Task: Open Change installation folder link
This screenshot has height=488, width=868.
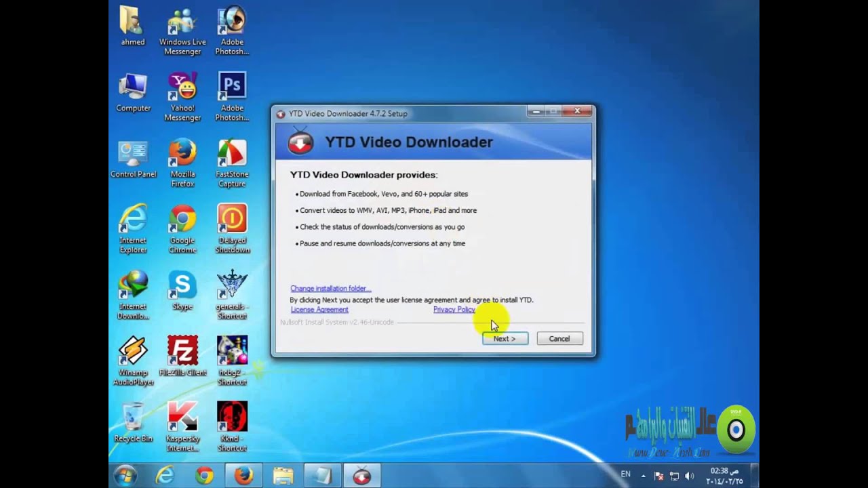Action: point(330,288)
